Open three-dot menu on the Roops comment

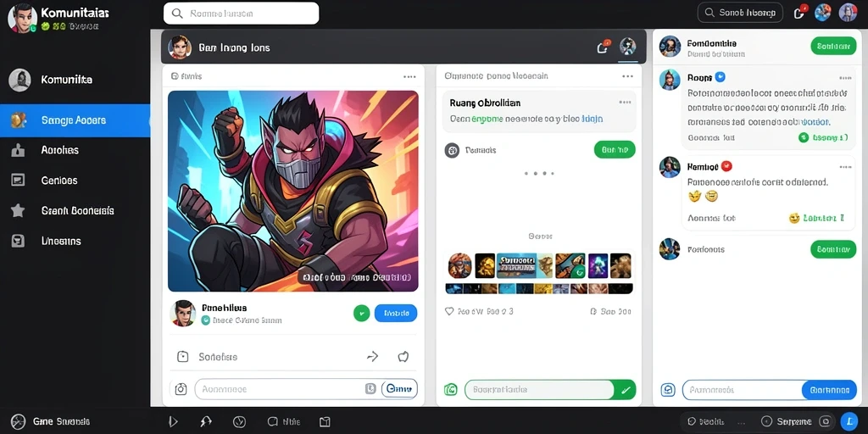point(845,78)
